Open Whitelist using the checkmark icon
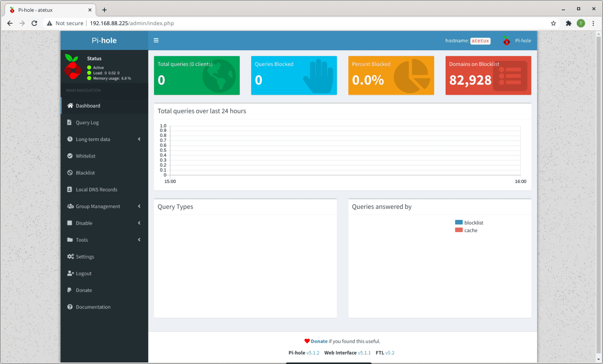603x364 pixels. (x=70, y=156)
